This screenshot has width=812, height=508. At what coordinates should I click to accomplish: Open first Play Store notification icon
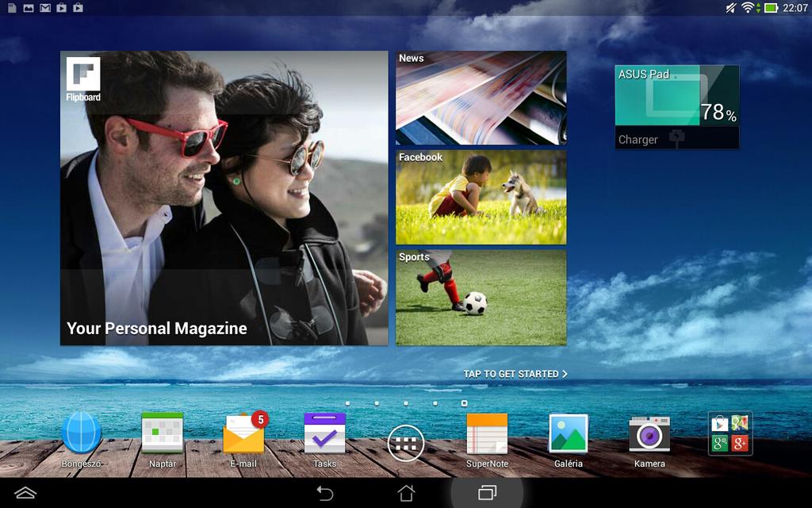click(x=62, y=8)
